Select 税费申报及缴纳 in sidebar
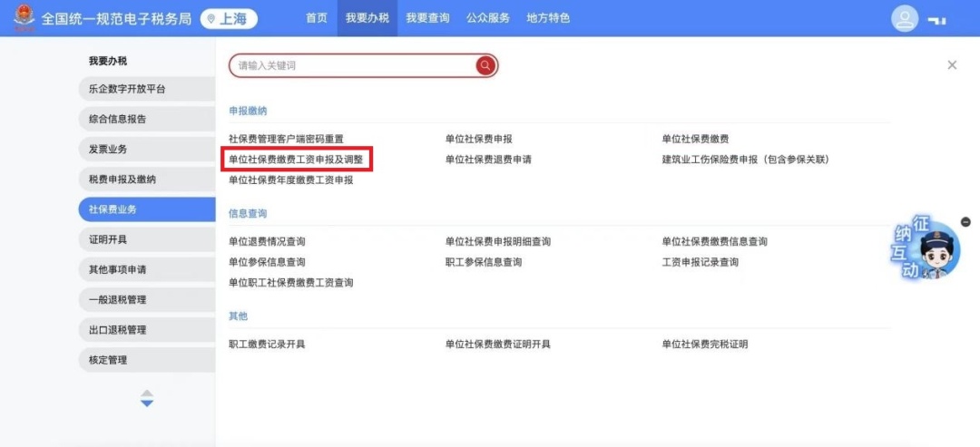This screenshot has height=447, width=980. pyautogui.click(x=147, y=180)
